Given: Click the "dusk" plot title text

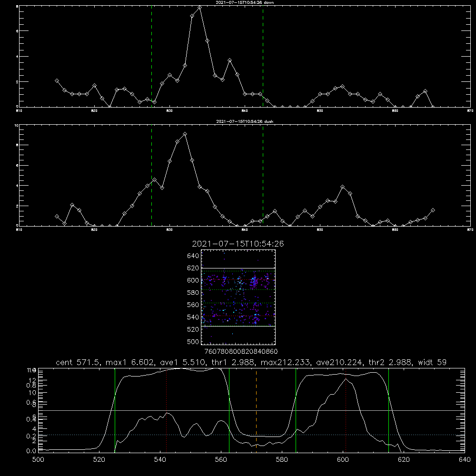Looking at the screenshot, I should pos(245,121).
